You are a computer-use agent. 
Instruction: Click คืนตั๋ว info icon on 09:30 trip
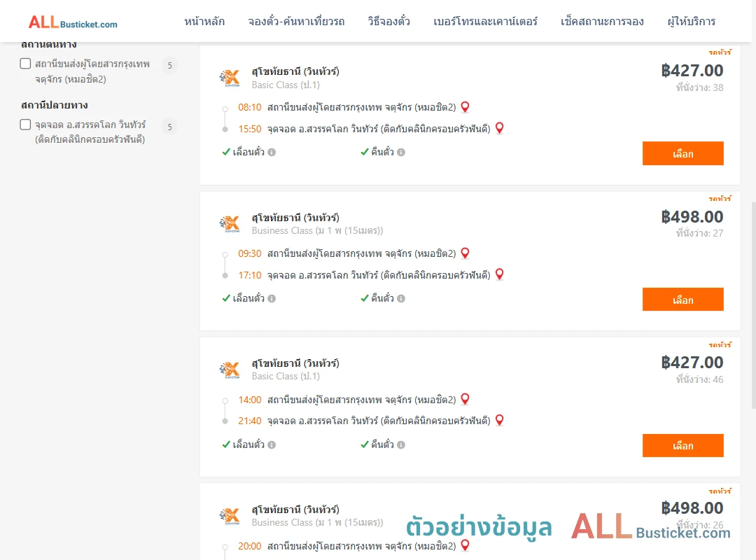401,299
